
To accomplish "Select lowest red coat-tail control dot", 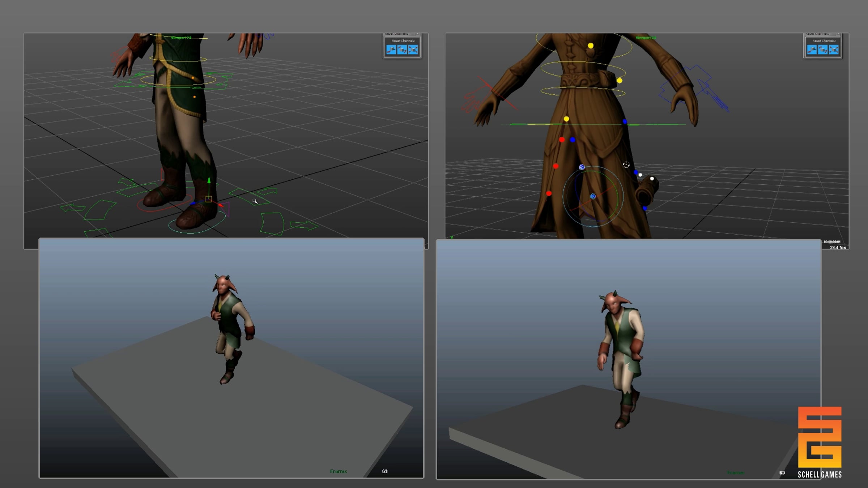I will tap(549, 194).
